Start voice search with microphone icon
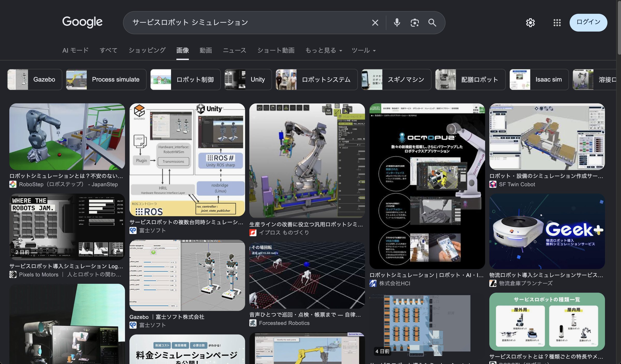621x364 pixels. point(397,23)
